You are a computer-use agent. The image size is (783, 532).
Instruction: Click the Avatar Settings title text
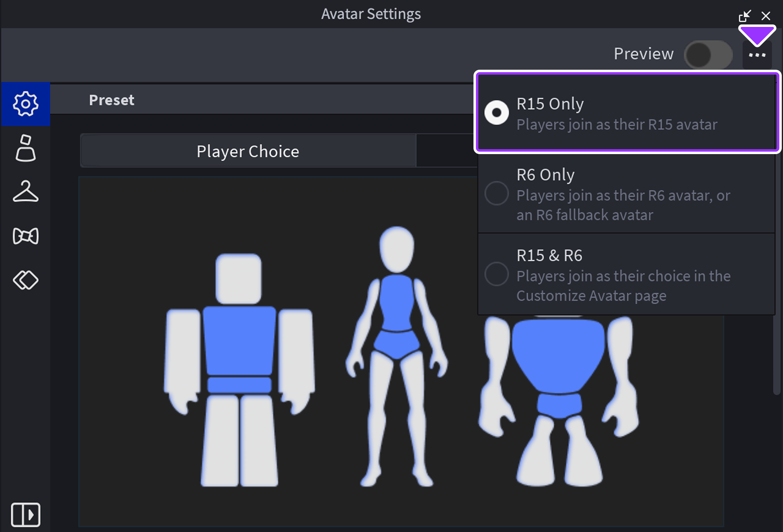371,14
